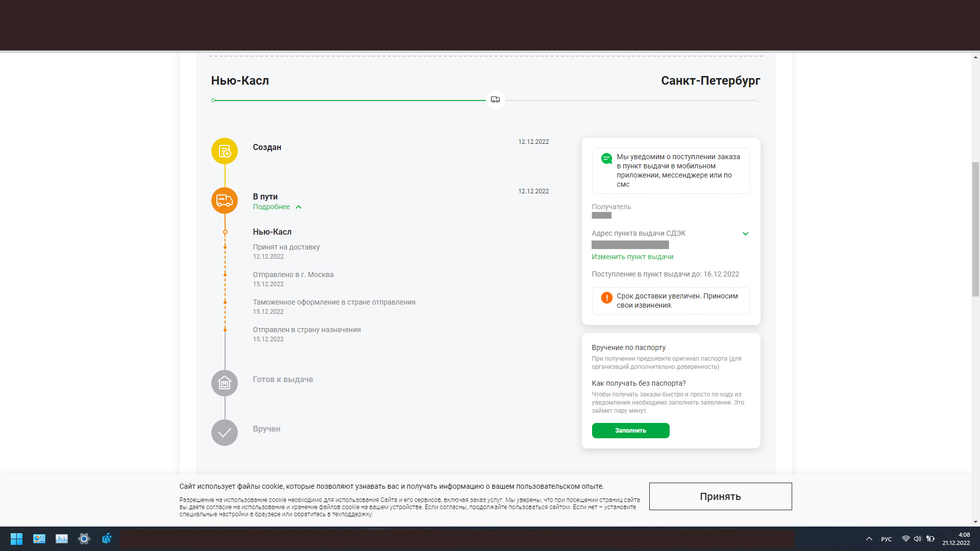The image size is (980, 551).
Task: Click the green Заполнить button
Action: pyautogui.click(x=630, y=431)
